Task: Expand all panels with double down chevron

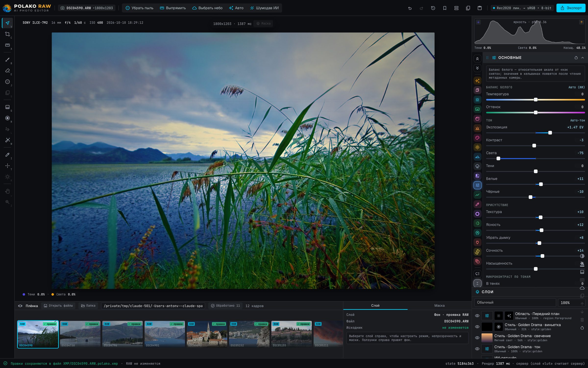Action: coord(477,68)
